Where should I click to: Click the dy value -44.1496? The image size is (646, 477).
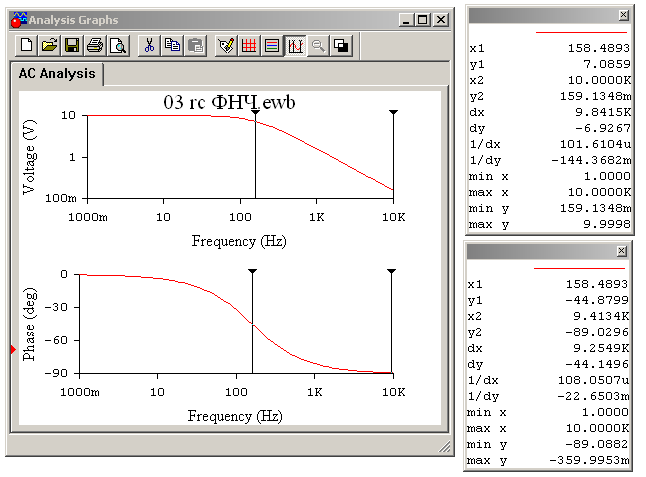597,365
